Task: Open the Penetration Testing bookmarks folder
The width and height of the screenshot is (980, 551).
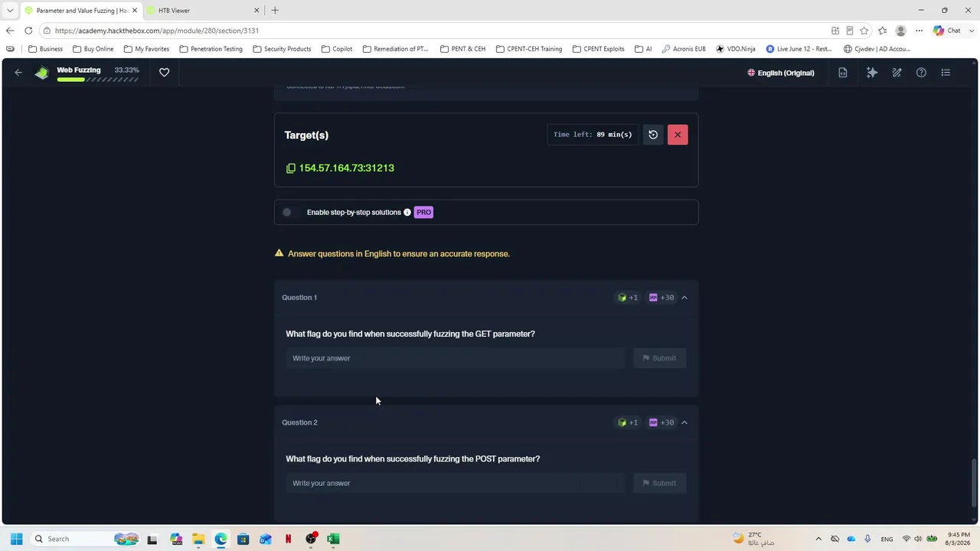Action: (x=211, y=49)
